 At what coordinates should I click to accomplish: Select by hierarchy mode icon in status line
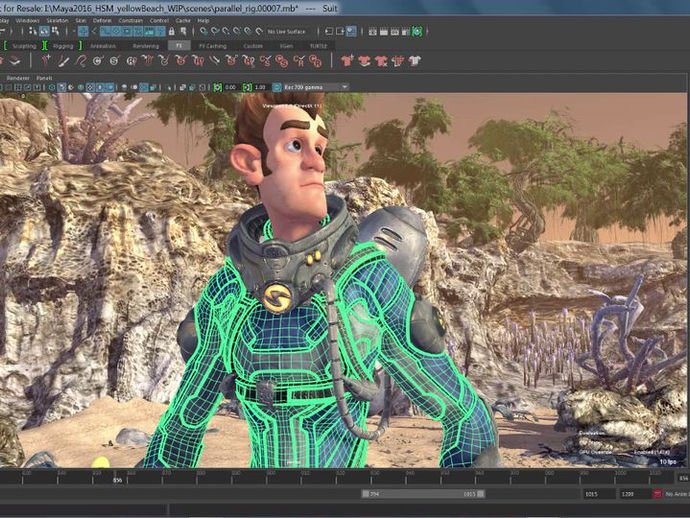point(33,31)
